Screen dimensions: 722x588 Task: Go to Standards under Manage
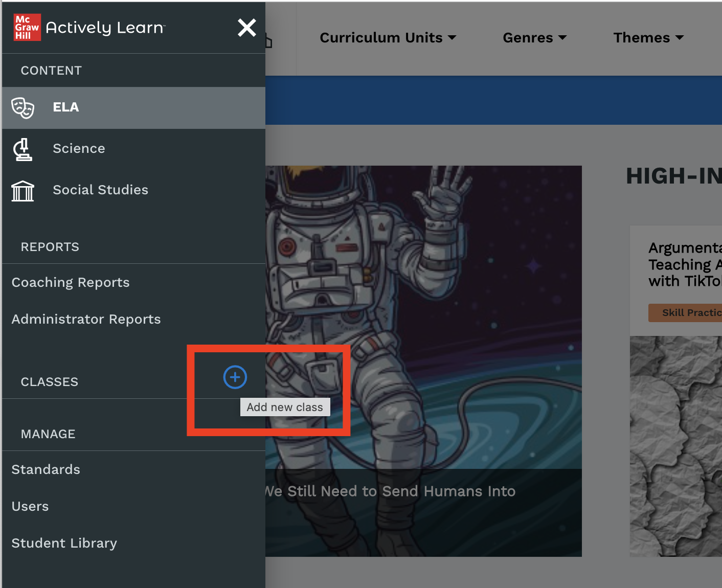[x=46, y=470]
